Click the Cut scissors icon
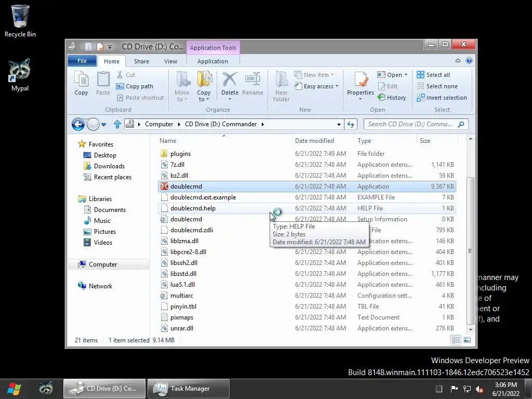The height and width of the screenshot is (399, 532). pos(120,75)
